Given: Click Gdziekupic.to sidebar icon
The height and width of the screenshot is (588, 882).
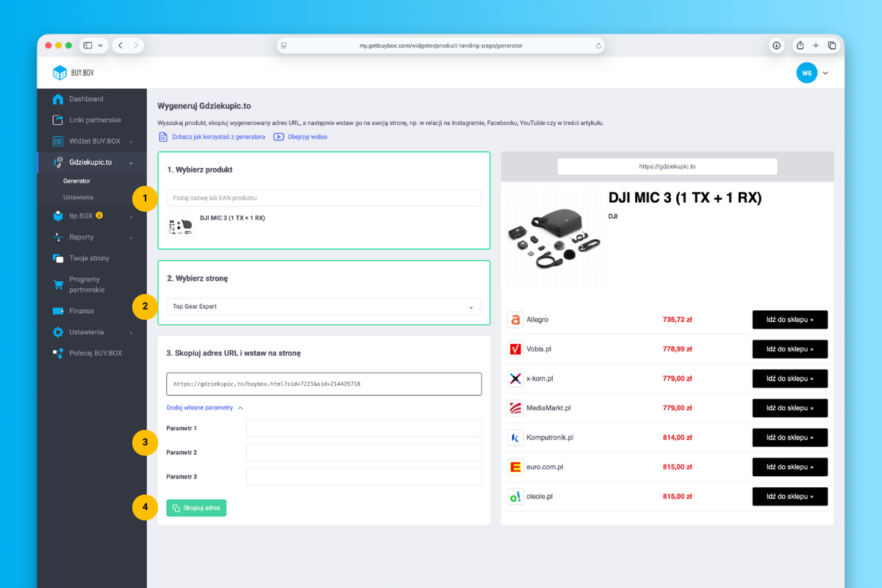Looking at the screenshot, I should [58, 162].
